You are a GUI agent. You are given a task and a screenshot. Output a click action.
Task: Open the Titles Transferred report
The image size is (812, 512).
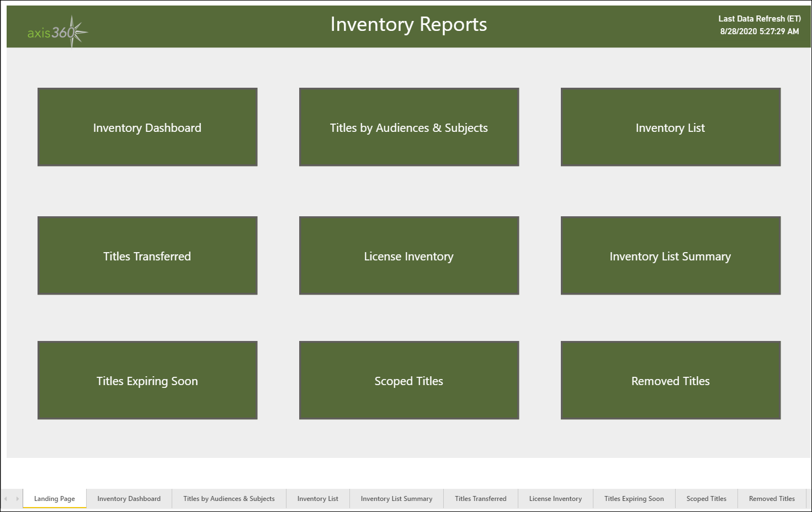[147, 255]
